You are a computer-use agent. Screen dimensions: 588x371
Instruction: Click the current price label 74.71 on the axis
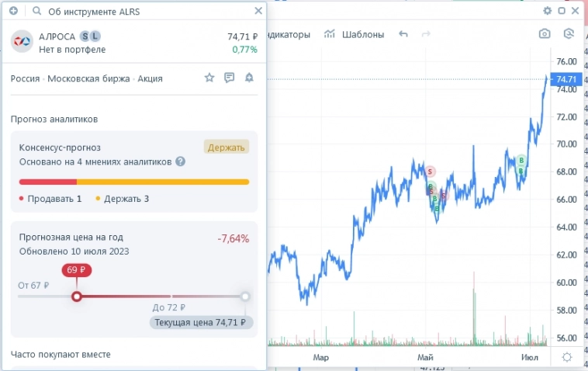[566, 79]
